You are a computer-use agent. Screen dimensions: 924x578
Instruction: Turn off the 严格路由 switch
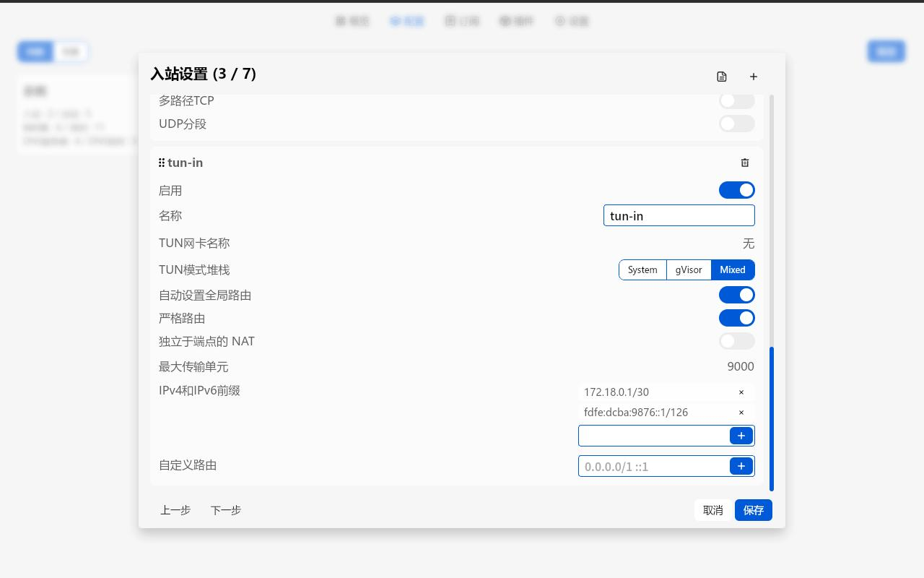737,318
